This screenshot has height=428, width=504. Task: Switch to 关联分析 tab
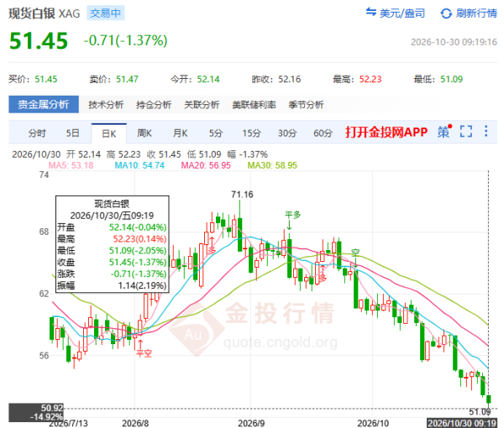(202, 105)
